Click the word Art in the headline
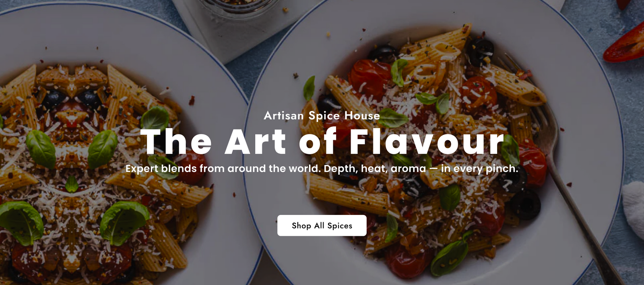The height and width of the screenshot is (285, 644). click(255, 141)
